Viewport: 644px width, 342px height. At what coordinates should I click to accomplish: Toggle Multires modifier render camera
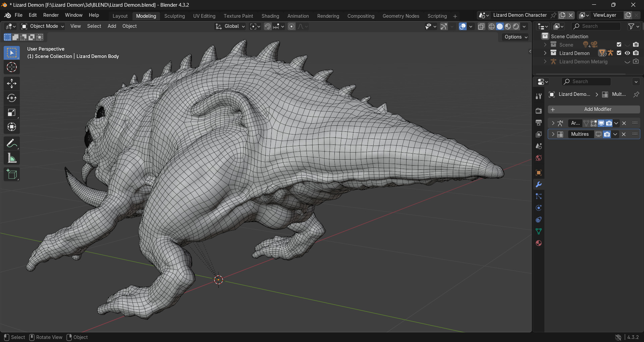click(x=607, y=134)
